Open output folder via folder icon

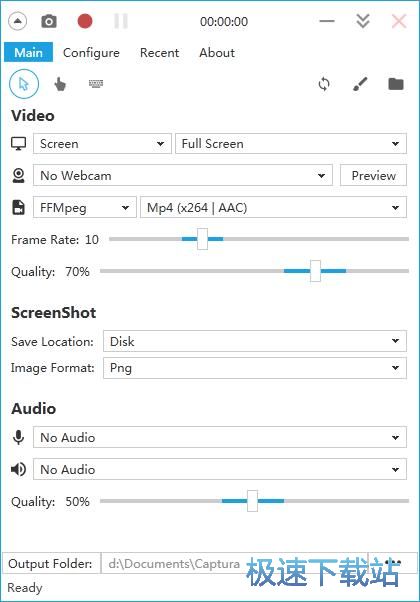pyautogui.click(x=396, y=84)
